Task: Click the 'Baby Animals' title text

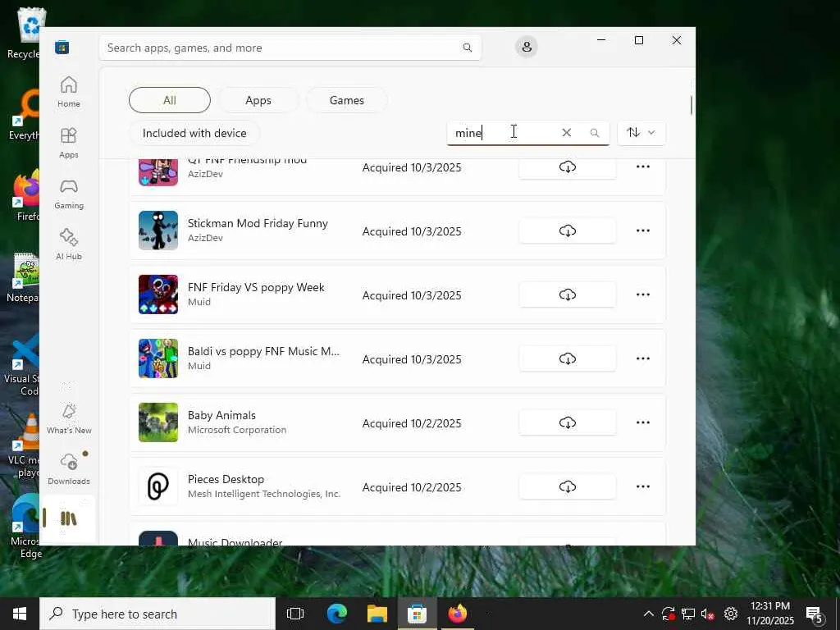Action: coord(221,415)
